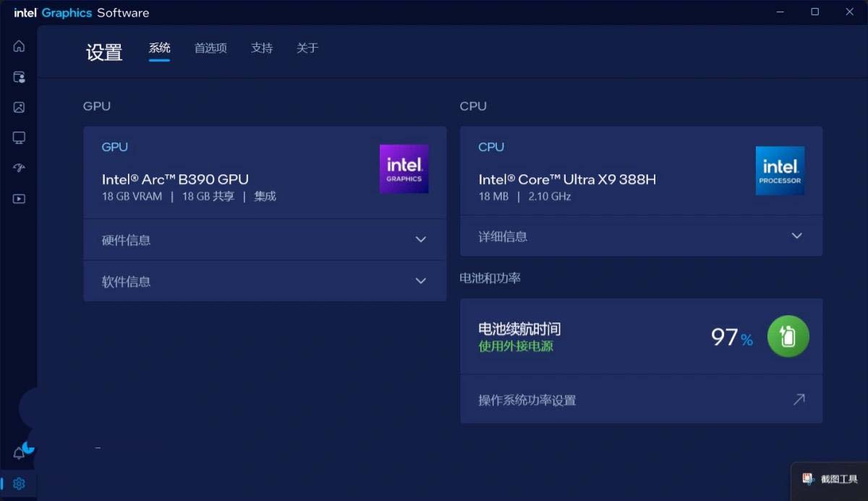
Task: Click the 设置 page title
Action: pyautogui.click(x=104, y=52)
